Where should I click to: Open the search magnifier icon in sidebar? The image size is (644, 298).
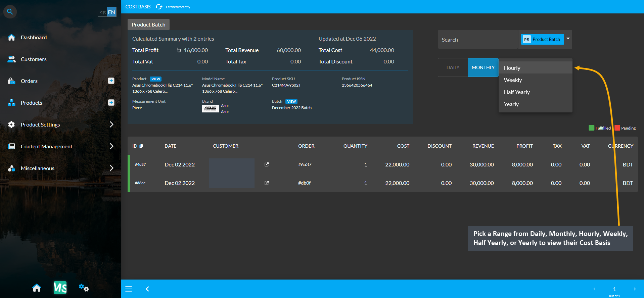pyautogui.click(x=10, y=12)
